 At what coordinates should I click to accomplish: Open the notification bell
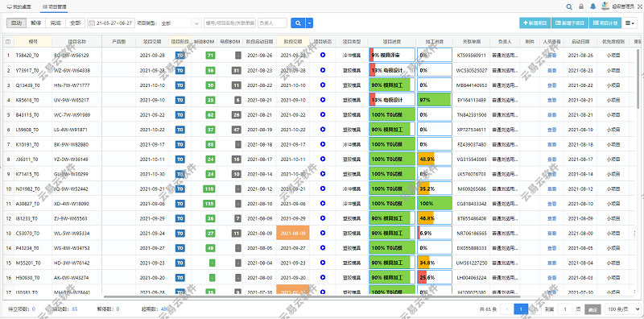coord(592,6)
